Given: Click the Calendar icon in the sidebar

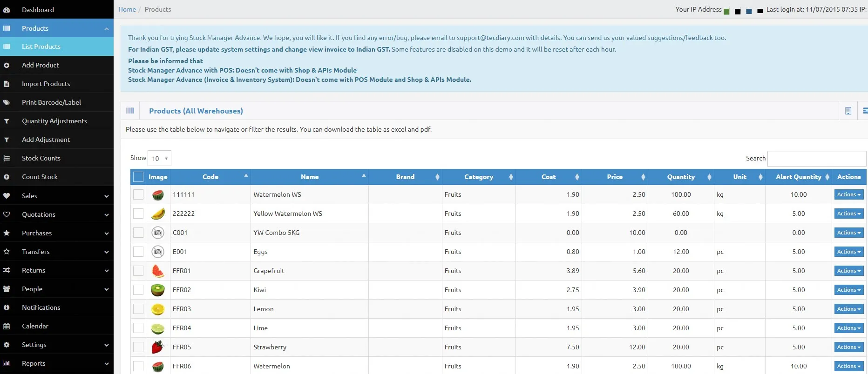Looking at the screenshot, I should click(7, 326).
